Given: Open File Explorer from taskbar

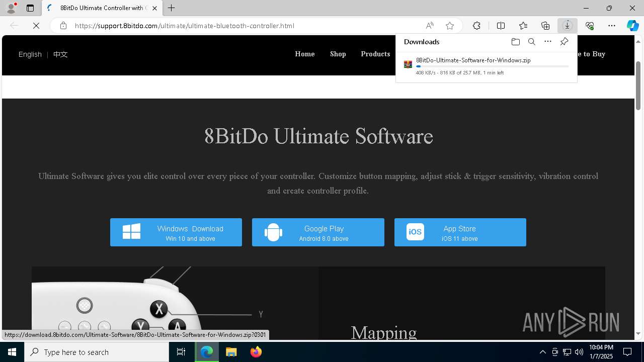Looking at the screenshot, I should (231, 352).
